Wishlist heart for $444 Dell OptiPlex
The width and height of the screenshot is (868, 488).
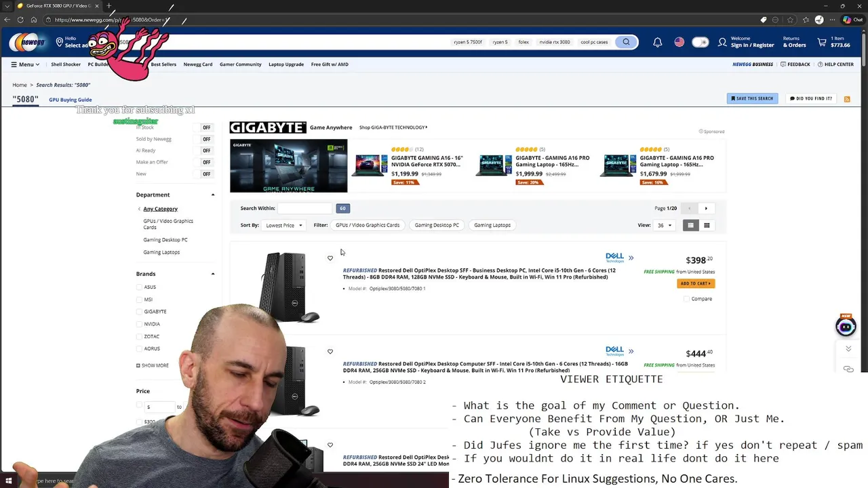[x=330, y=352]
